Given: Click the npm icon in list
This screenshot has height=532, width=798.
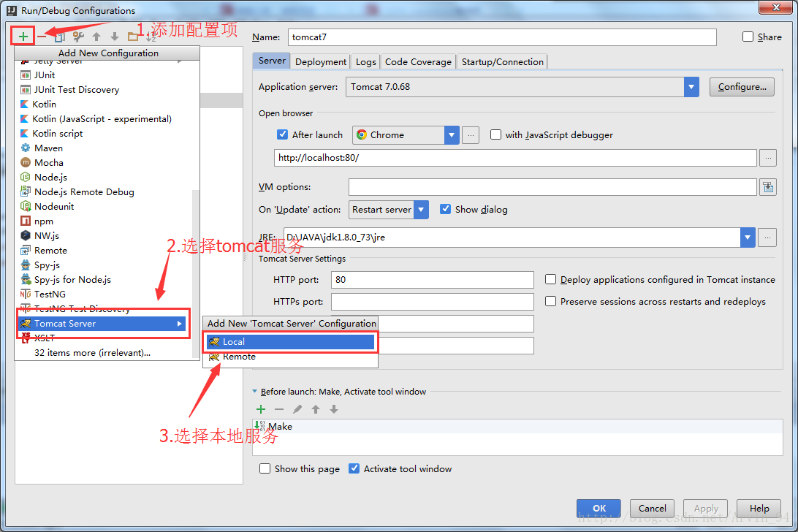Looking at the screenshot, I should 26,221.
